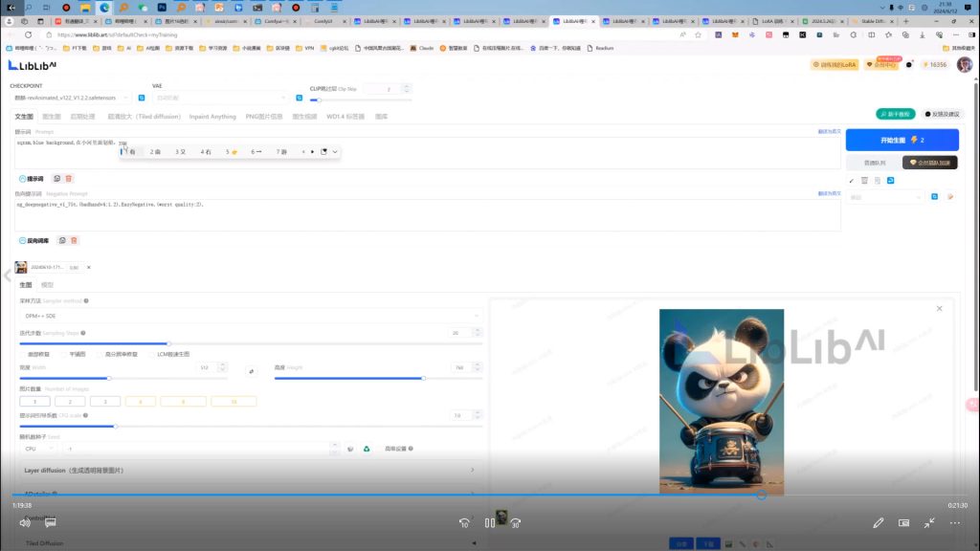Click the CFG scale slider handle
This screenshot has height=551, width=980.
[x=116, y=427]
